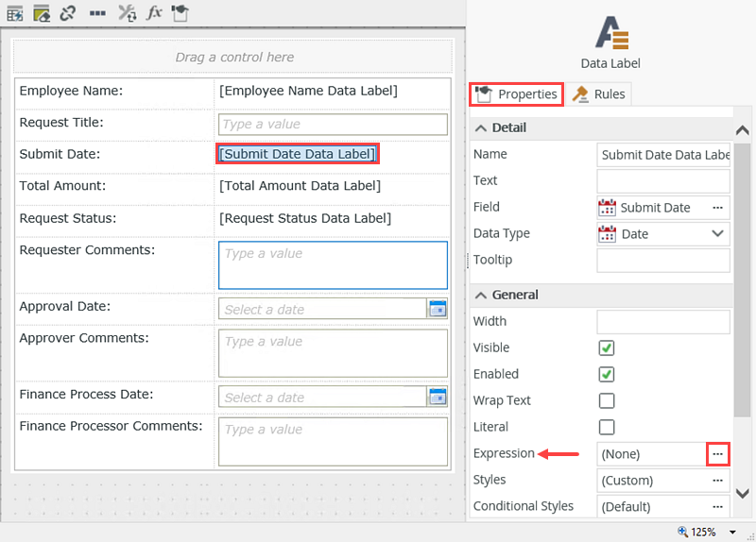Click the change control wrench toolbar icon
The image size is (756, 542).
(128, 13)
